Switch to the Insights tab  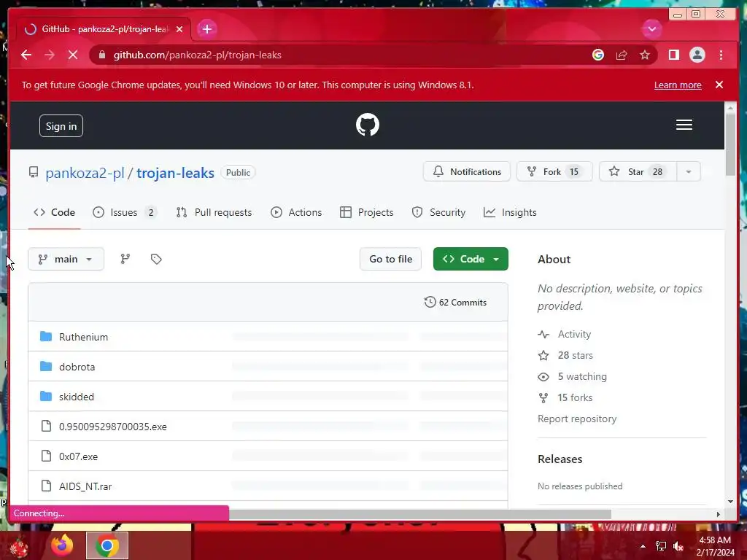tap(510, 212)
